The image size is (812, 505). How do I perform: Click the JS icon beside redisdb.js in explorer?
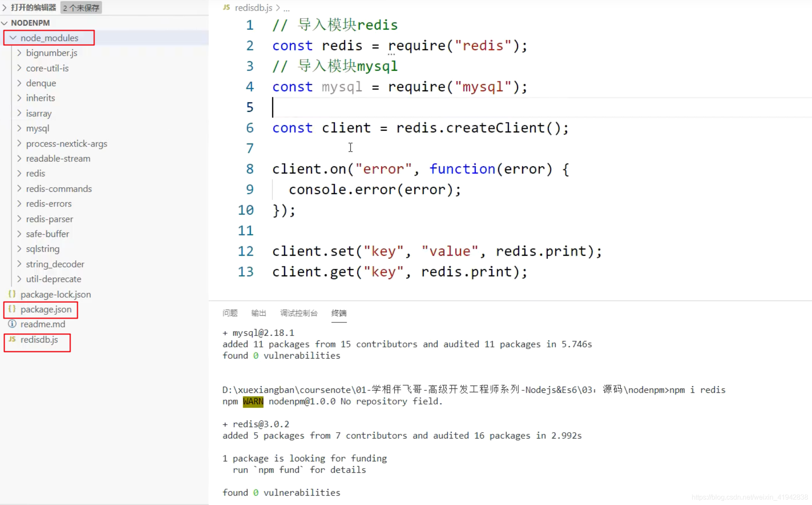pos(12,339)
